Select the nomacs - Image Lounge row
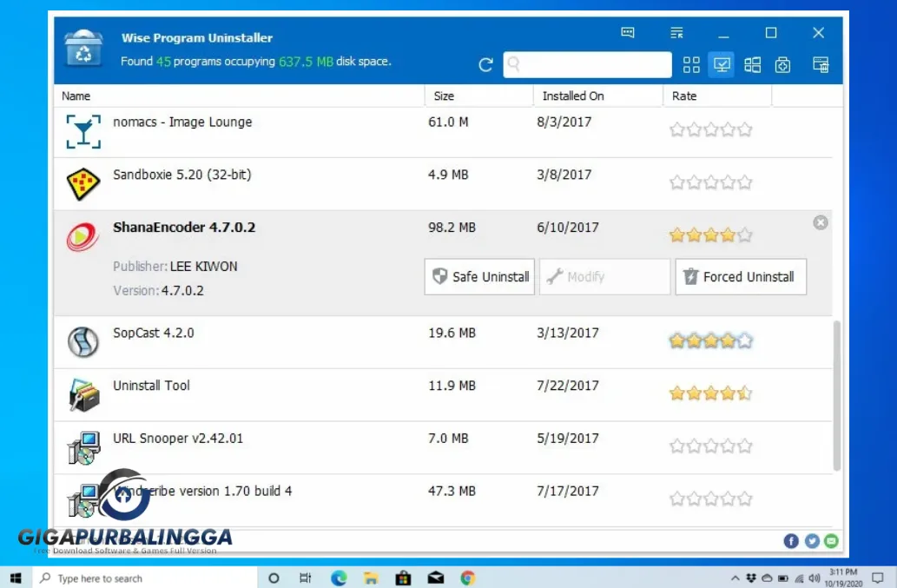The width and height of the screenshot is (897, 588). (x=444, y=132)
